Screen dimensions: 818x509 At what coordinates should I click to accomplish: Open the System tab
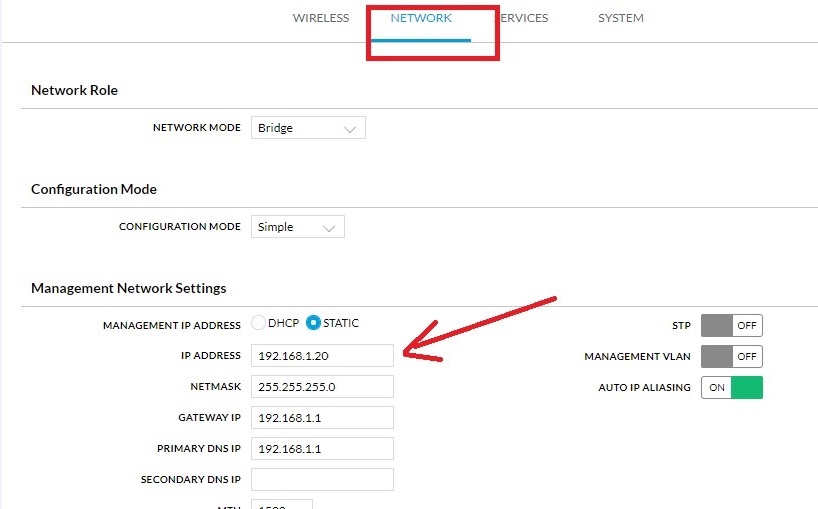pyautogui.click(x=620, y=18)
